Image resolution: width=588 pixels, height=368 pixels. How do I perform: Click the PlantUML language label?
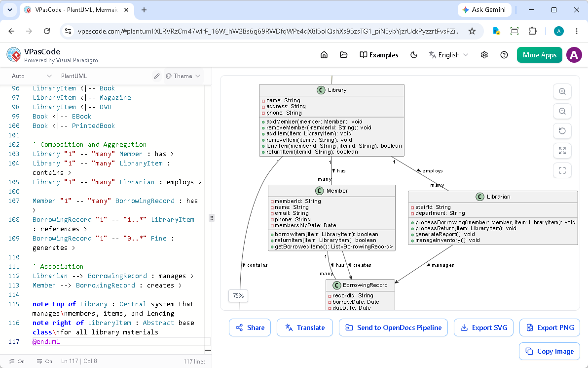pos(74,76)
